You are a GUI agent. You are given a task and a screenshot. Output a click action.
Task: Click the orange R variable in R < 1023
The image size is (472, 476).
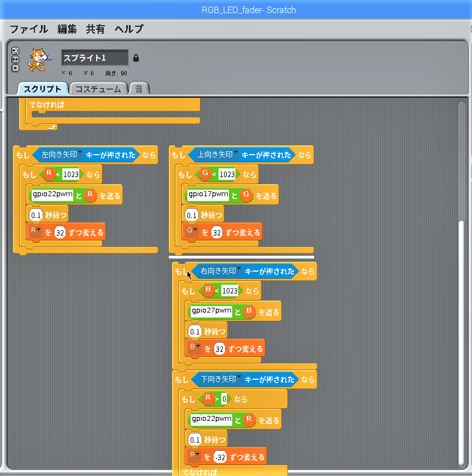(49, 174)
